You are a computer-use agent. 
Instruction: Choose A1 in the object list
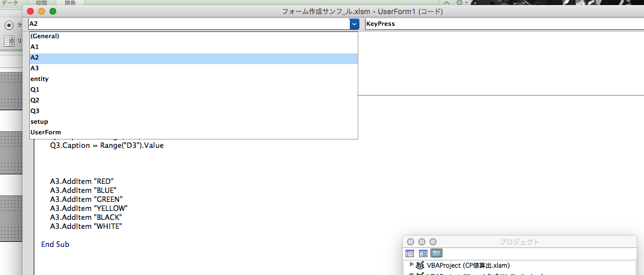point(35,47)
